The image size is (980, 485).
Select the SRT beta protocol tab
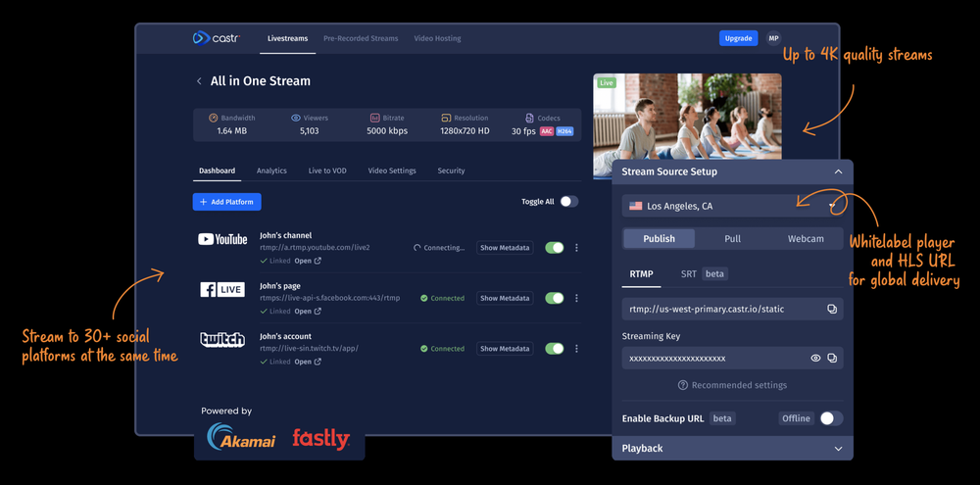click(705, 273)
